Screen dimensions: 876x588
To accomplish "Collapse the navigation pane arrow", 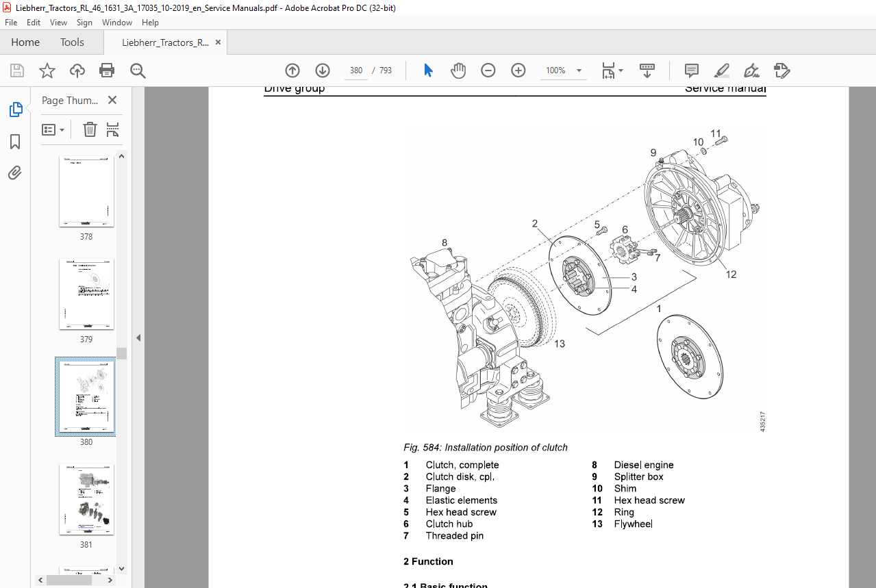I will coord(138,337).
